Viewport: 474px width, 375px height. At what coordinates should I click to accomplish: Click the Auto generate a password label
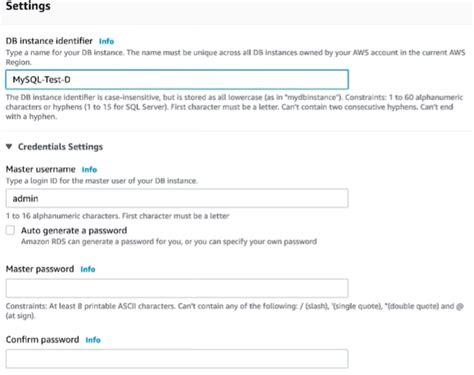(x=74, y=230)
